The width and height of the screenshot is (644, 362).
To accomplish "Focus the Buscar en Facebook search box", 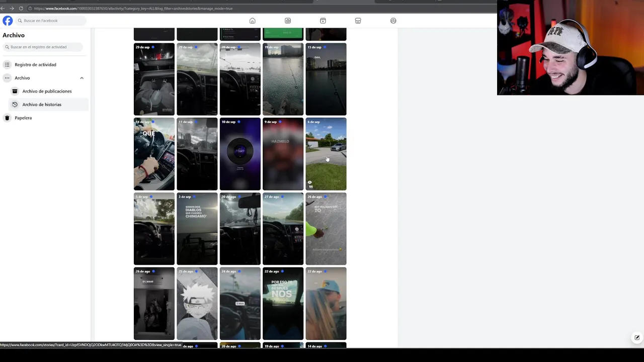I will pos(50,21).
